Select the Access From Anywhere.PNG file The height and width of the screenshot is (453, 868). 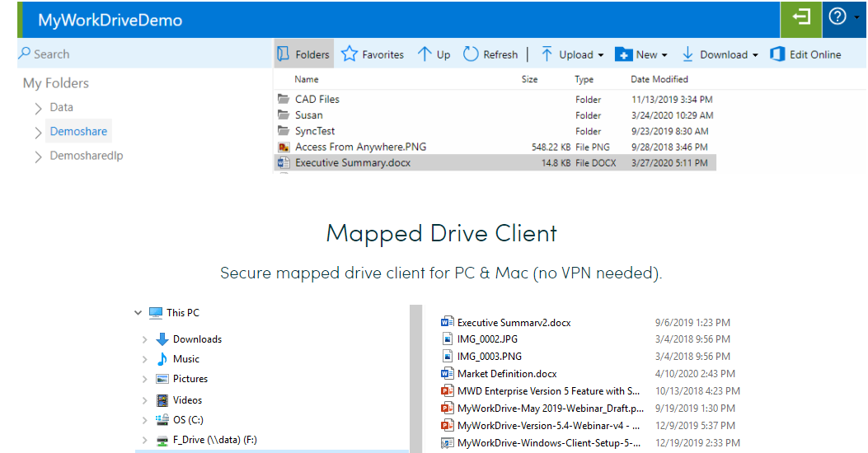click(360, 147)
